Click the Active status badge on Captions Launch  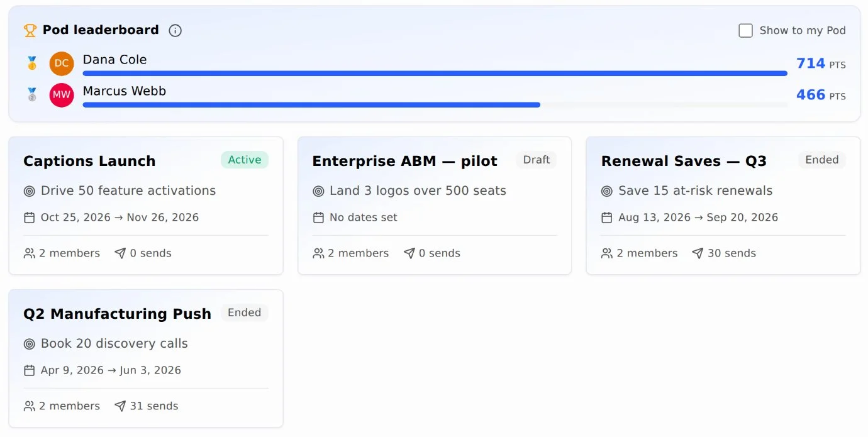pos(245,160)
